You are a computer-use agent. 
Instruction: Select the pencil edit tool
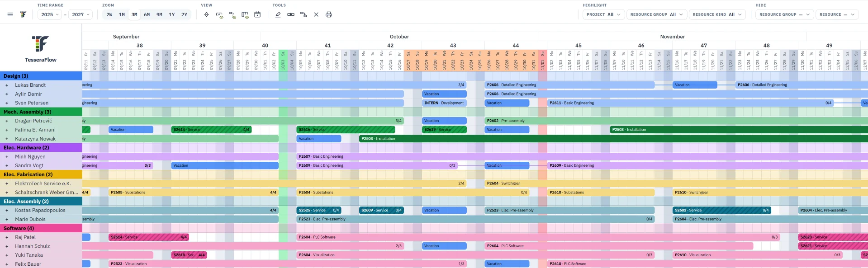[x=278, y=14]
